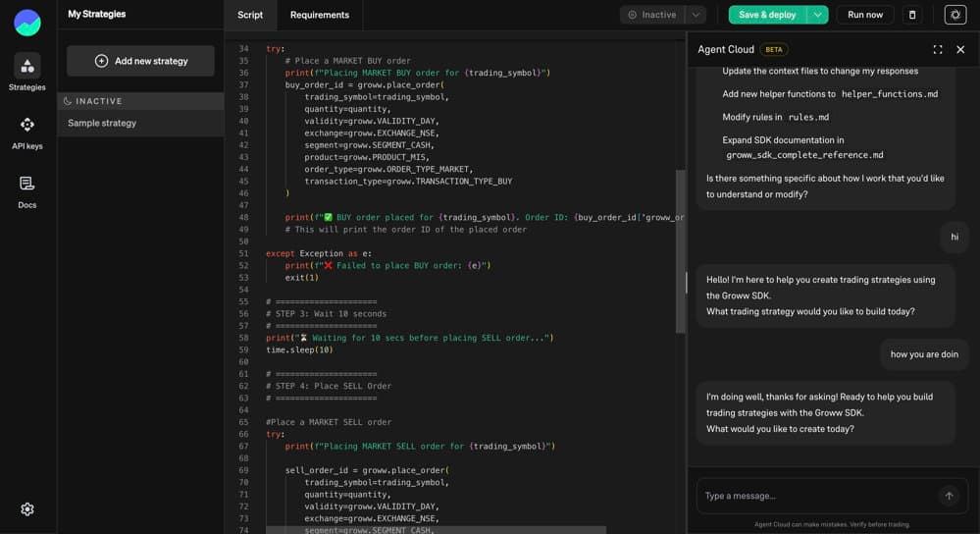Screen dimensions: 980x534
Task: Click the Groww logo icon
Action: 27,23
